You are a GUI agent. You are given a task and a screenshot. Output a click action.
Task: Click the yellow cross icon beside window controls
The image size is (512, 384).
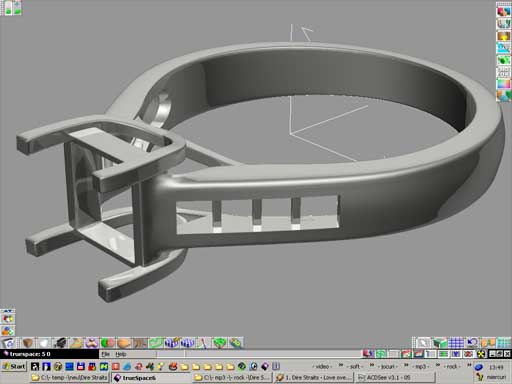pyautogui.click(x=481, y=354)
